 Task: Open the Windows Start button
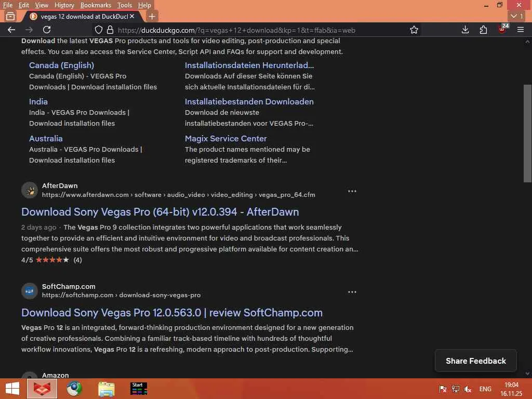pos(12,389)
